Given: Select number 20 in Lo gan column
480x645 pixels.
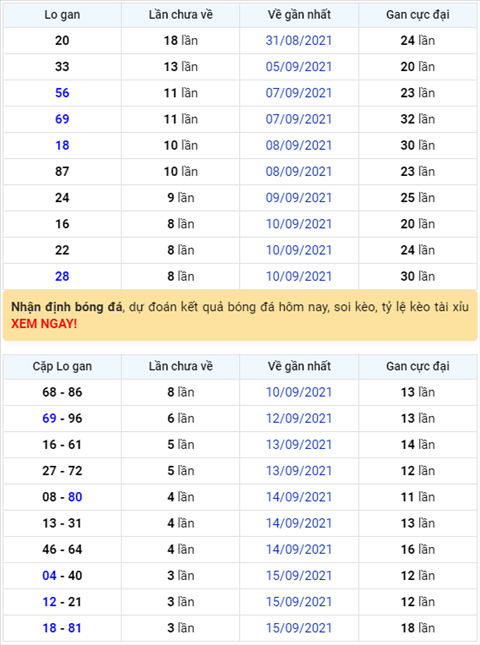Looking at the screenshot, I should click(62, 40).
